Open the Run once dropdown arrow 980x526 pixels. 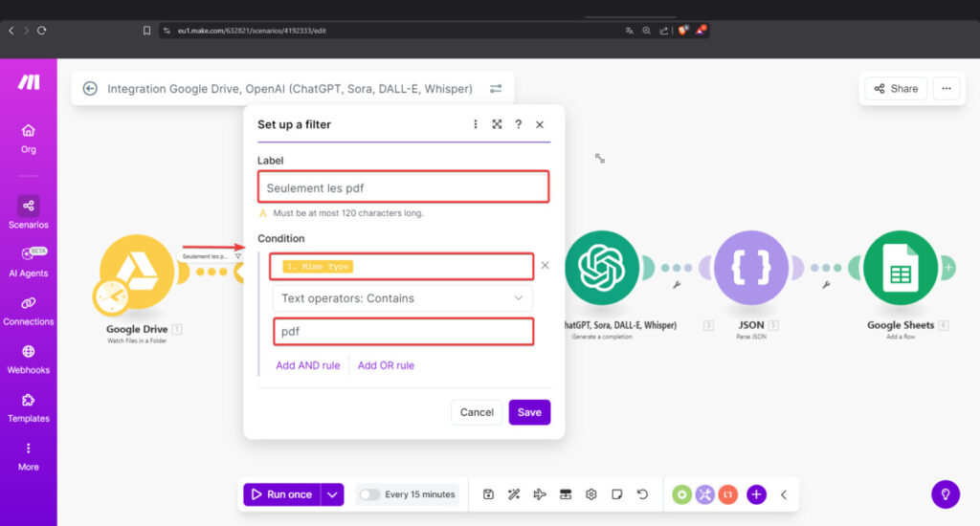click(332, 494)
